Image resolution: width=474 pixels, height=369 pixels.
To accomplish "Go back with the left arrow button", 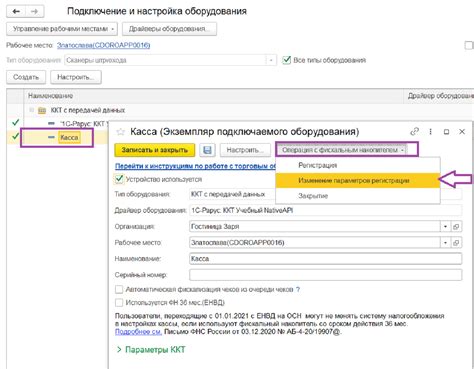I will click(16, 12).
